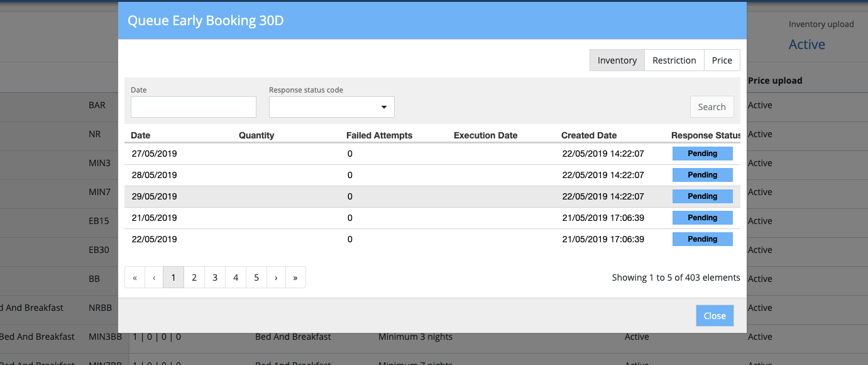The height and width of the screenshot is (365, 868).
Task: Sort by Failed Attempts column header
Action: pos(379,135)
